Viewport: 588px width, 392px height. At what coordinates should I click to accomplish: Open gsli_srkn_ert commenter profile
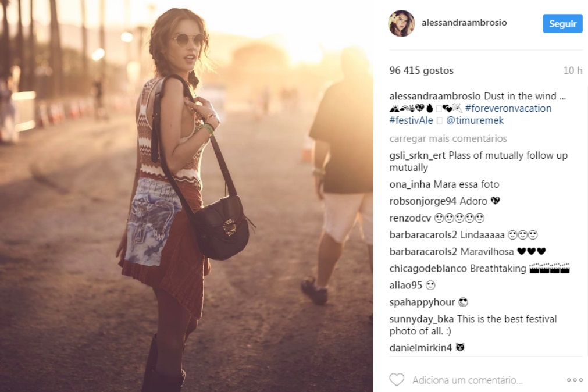point(418,155)
